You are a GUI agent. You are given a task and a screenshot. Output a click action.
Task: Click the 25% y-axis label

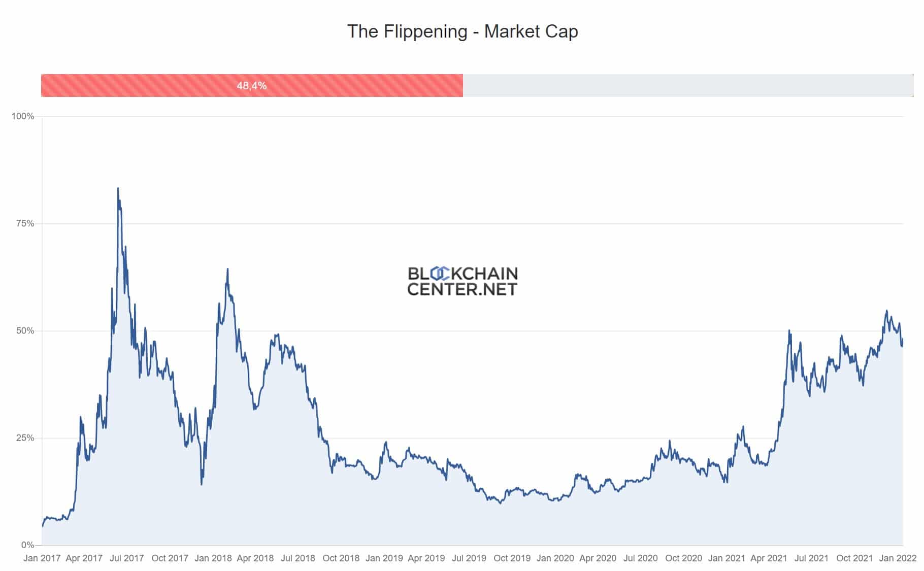click(x=25, y=438)
